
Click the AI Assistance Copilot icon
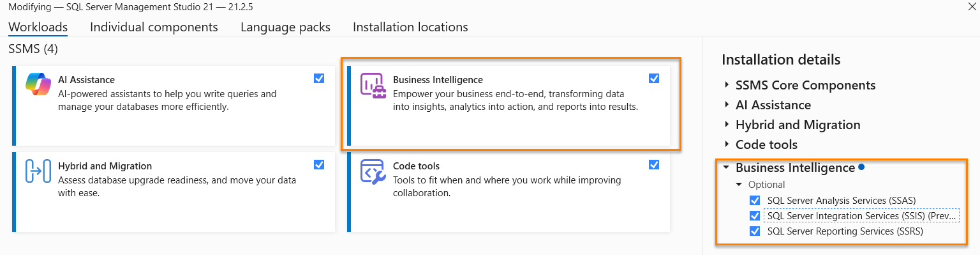pyautogui.click(x=38, y=84)
